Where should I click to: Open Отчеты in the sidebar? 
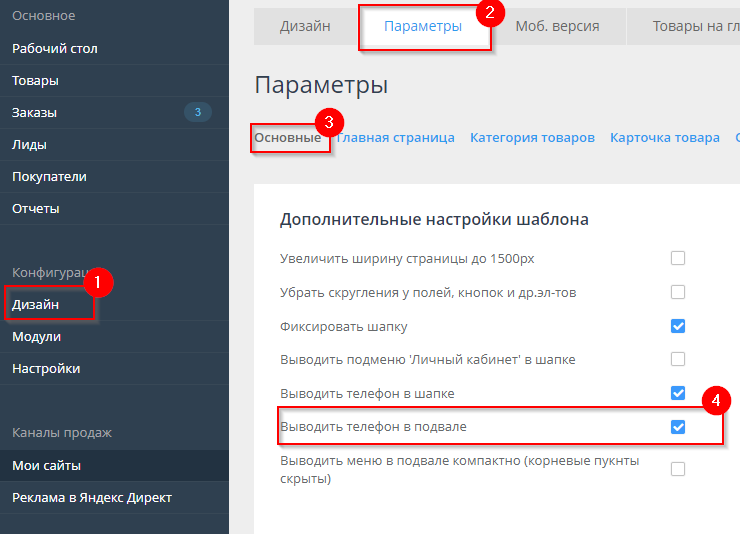coord(36,208)
